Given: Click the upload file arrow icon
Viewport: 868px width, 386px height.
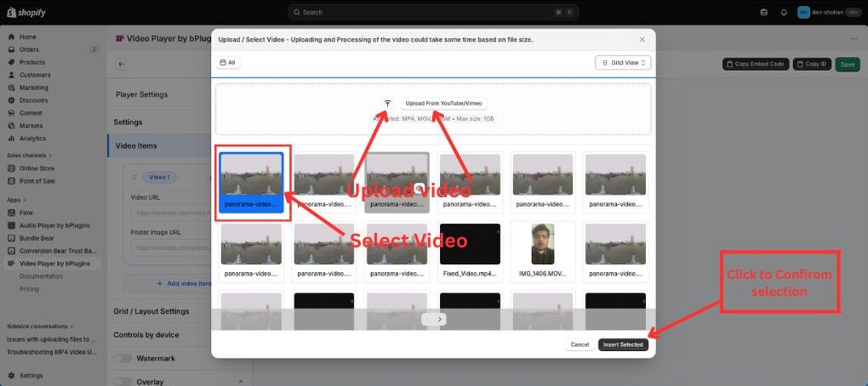Looking at the screenshot, I should click(387, 103).
